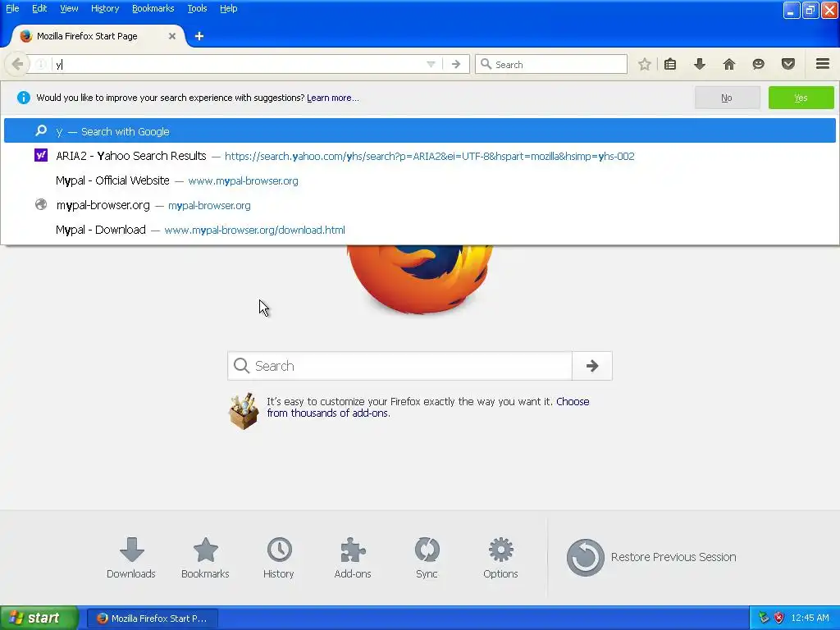
Task: Click the Yahoo favicon in suggestions
Action: 41,155
